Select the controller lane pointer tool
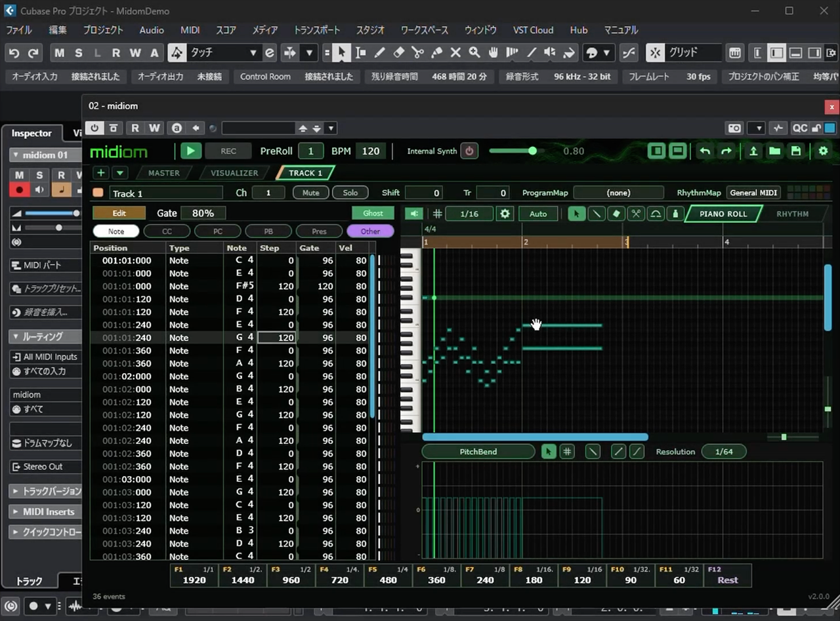 549,452
